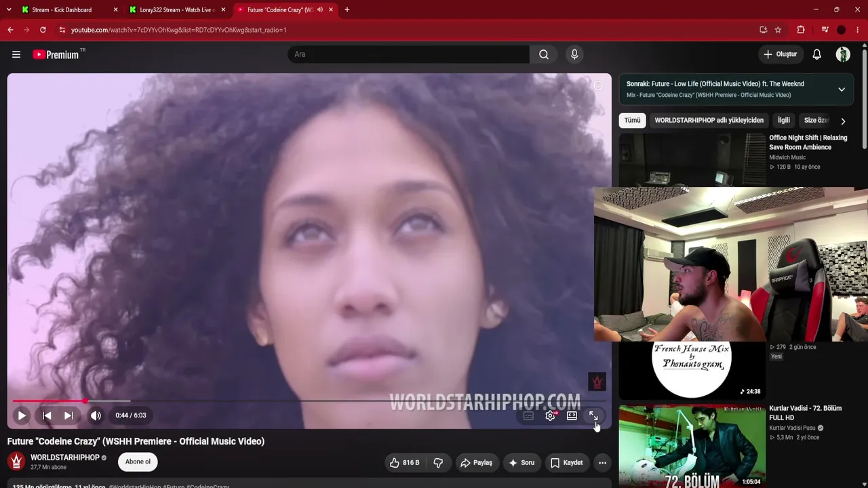Subscribe with the Abone ol button
This screenshot has height=488, width=868.
pos(138,462)
